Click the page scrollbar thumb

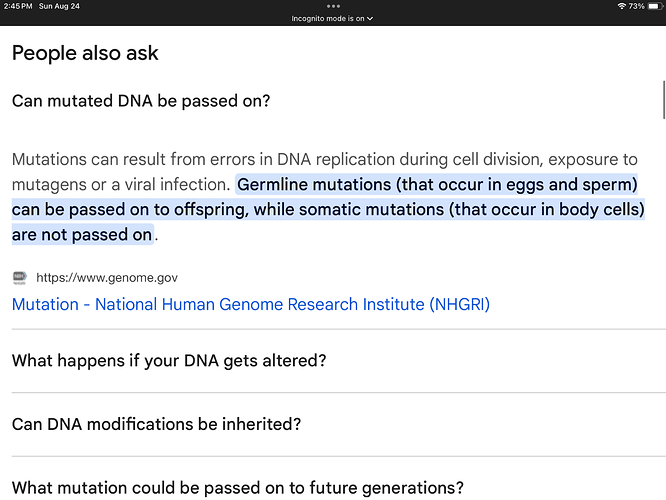pyautogui.click(x=664, y=100)
